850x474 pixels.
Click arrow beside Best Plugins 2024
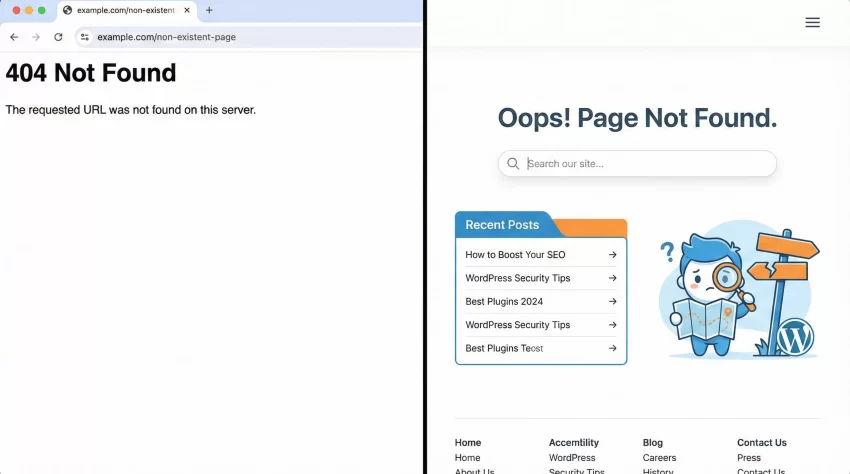612,301
